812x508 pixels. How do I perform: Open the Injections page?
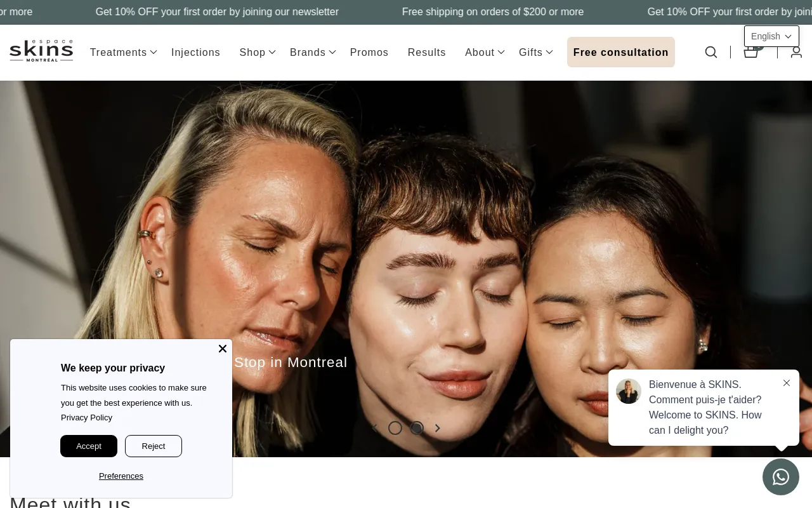pyautogui.click(x=195, y=52)
